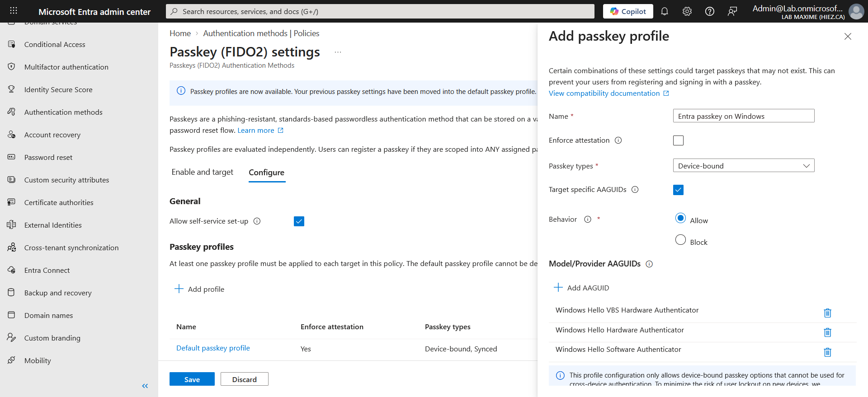This screenshot has height=397, width=868.
Task: Open the app launcher waffle icon
Action: click(x=14, y=11)
